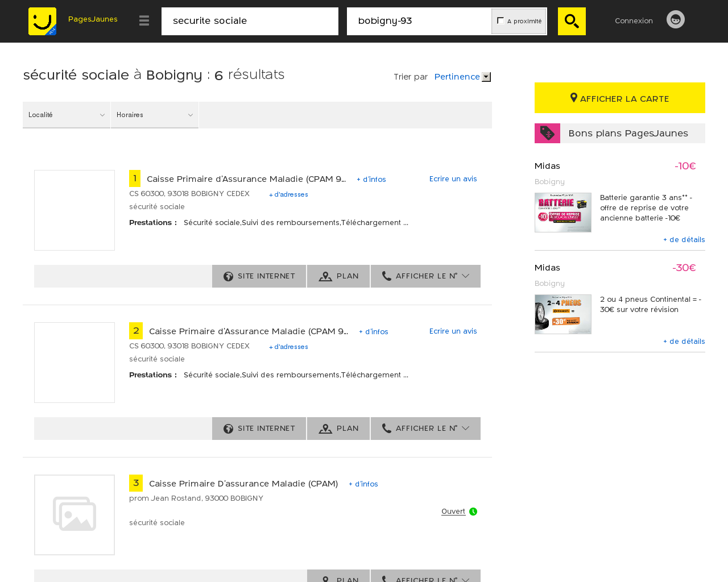The height and width of the screenshot is (582, 728).
Task: Click '2 ou 4 pneus Continental' offer description
Action: coord(651,305)
